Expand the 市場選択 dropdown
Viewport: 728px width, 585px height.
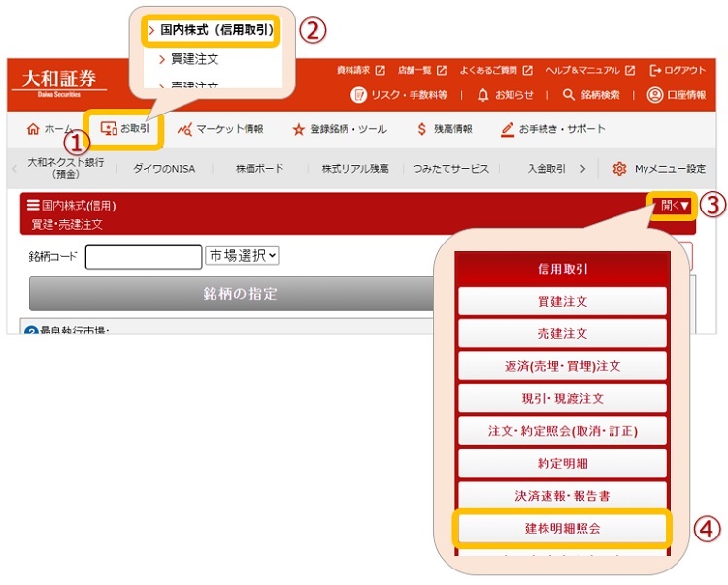click(243, 256)
